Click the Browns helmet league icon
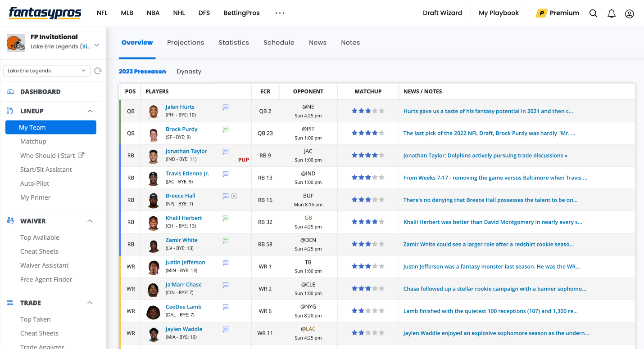 tap(16, 43)
